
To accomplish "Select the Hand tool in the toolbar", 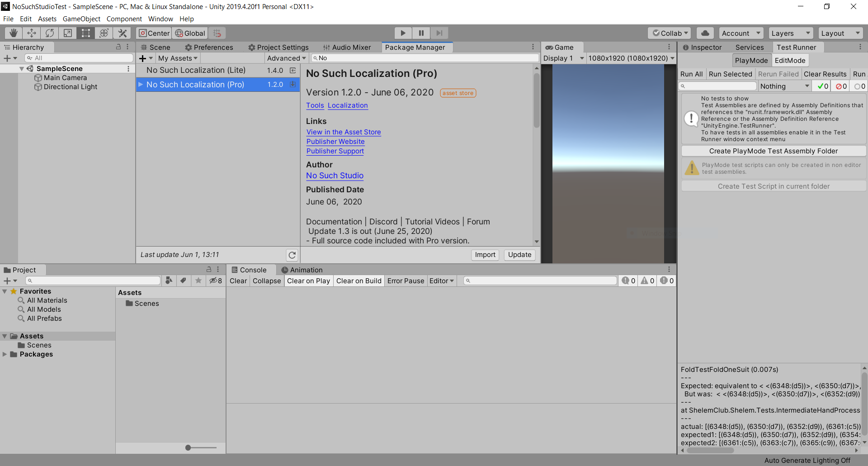I will click(13, 33).
